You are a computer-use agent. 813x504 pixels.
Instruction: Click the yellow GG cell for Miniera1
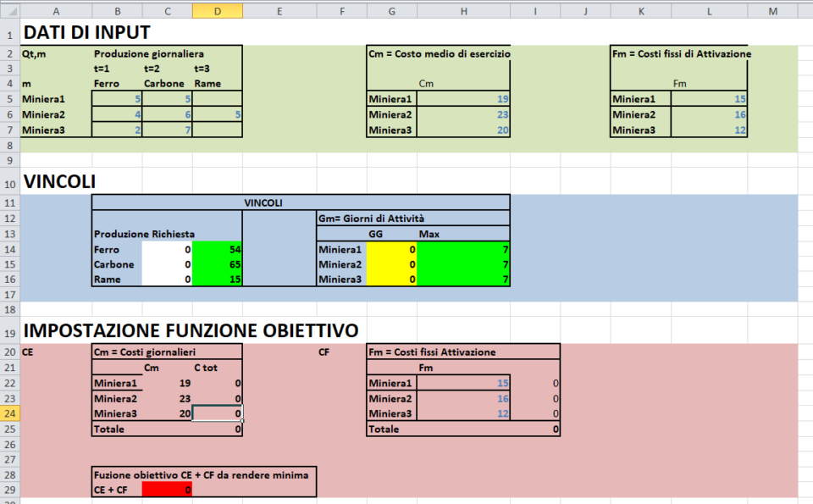point(392,250)
